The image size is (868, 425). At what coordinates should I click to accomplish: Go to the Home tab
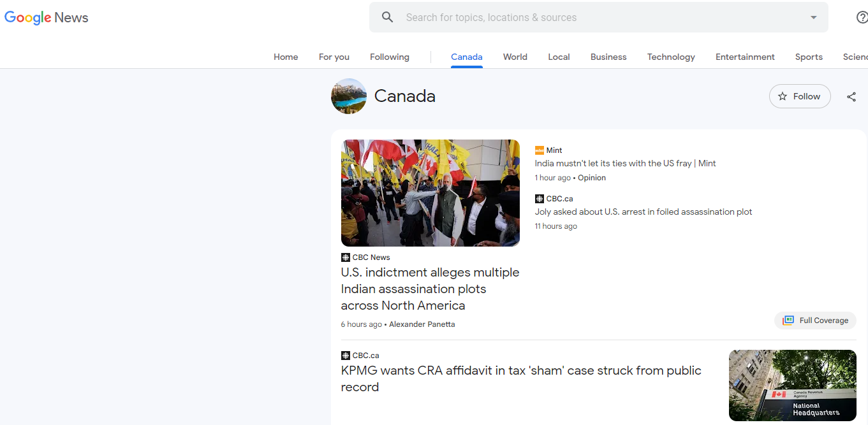click(286, 57)
